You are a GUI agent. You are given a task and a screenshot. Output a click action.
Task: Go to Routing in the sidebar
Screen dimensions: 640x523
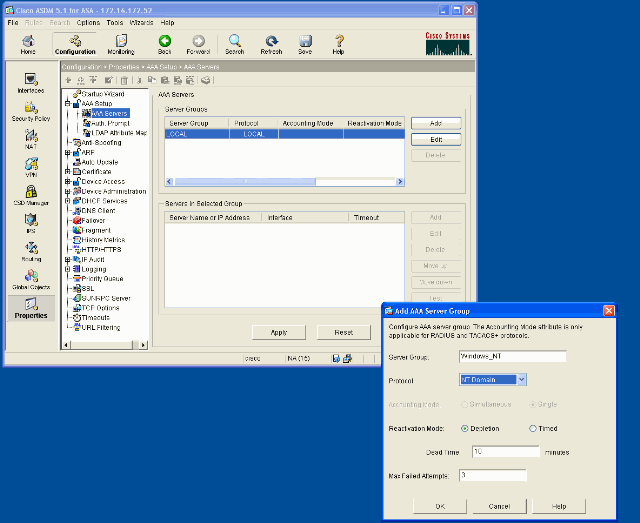tap(31, 251)
